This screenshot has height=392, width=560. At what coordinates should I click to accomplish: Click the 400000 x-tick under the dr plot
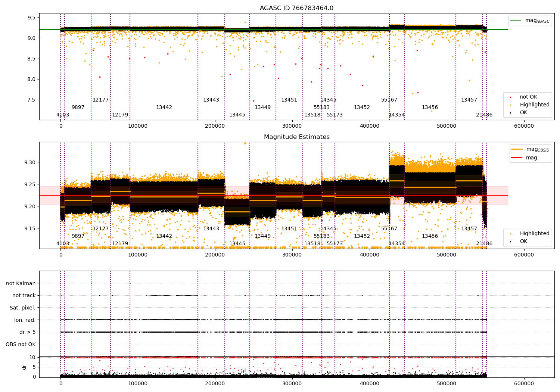(370, 383)
